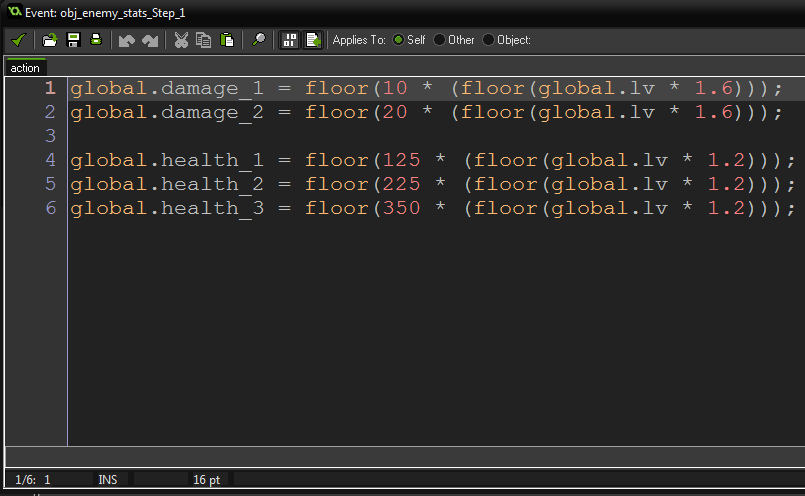
Task: Click global.health_3 variable in code
Action: tap(167, 209)
